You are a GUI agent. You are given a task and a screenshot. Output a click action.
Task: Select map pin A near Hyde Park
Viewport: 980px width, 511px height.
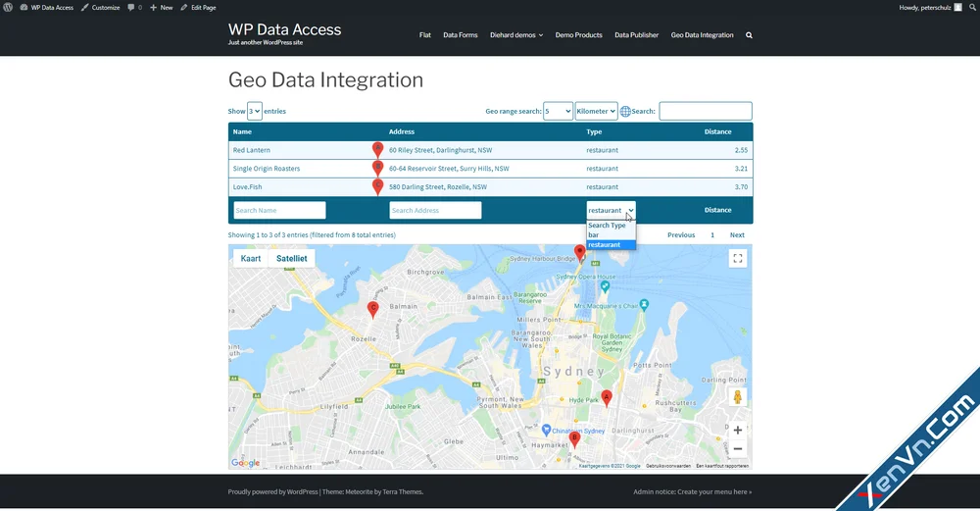[x=607, y=398]
